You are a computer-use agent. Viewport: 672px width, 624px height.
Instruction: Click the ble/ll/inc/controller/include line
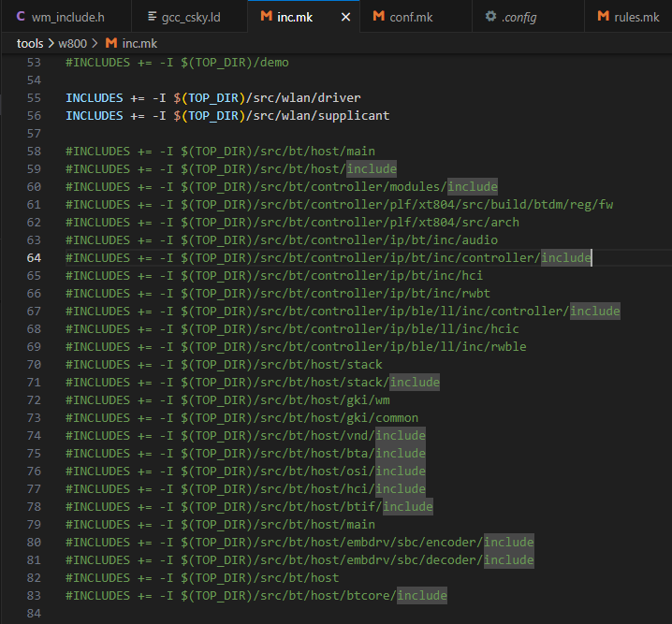343,312
